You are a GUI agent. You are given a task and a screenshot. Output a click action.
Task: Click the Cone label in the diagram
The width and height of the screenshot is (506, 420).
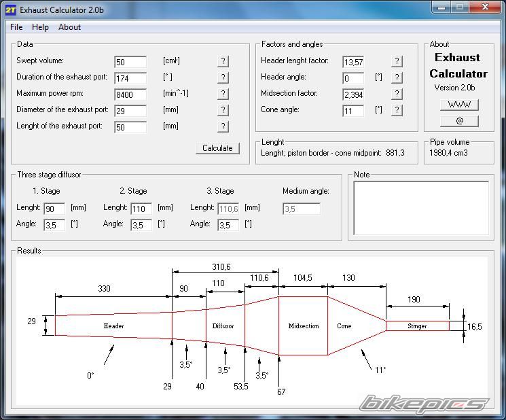[344, 326]
